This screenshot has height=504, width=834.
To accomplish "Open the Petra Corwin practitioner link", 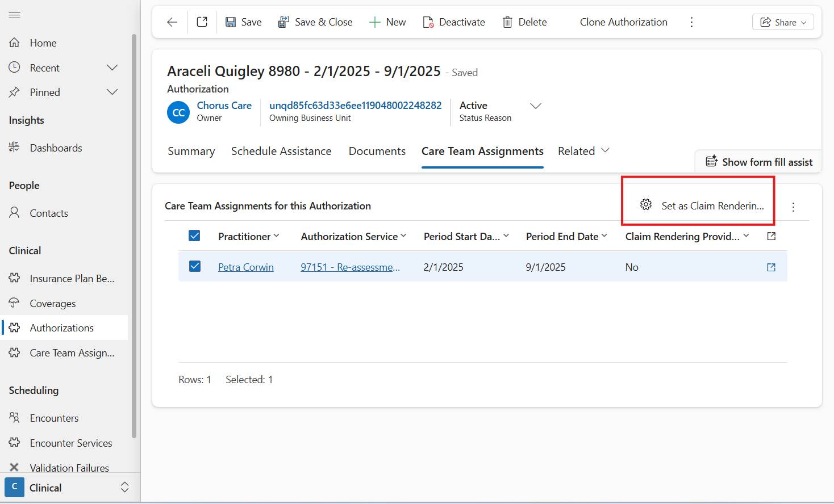I will click(246, 267).
